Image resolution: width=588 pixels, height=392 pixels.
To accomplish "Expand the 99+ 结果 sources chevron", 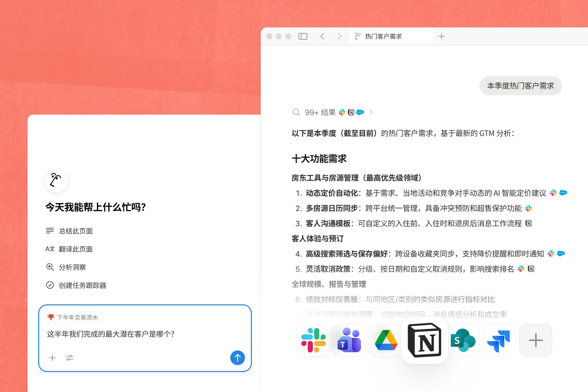I will click(x=371, y=112).
